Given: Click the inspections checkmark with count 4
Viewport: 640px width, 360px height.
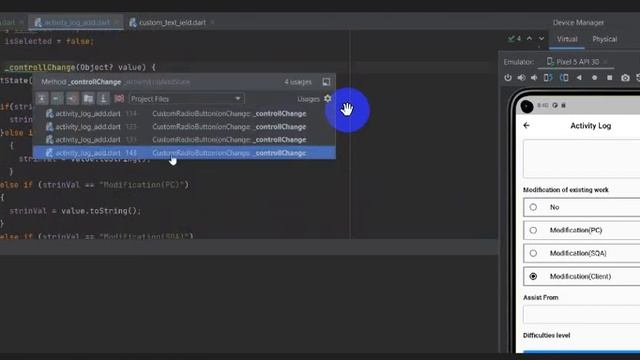Looking at the screenshot, I should [514, 38].
